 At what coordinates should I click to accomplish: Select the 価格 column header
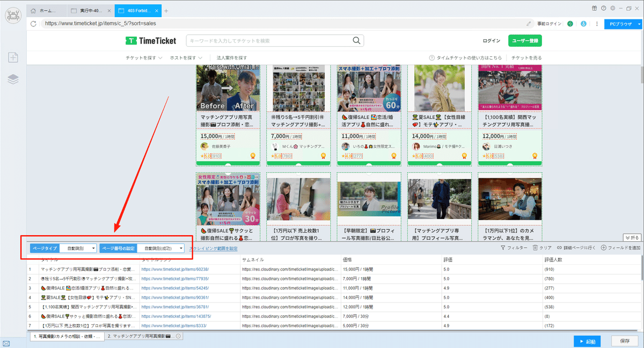(x=347, y=259)
